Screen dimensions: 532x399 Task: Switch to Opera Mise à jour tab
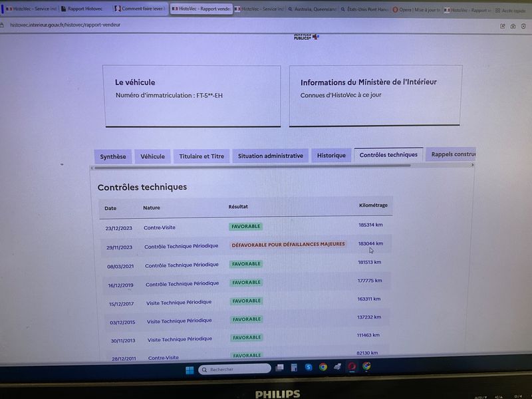[416, 10]
